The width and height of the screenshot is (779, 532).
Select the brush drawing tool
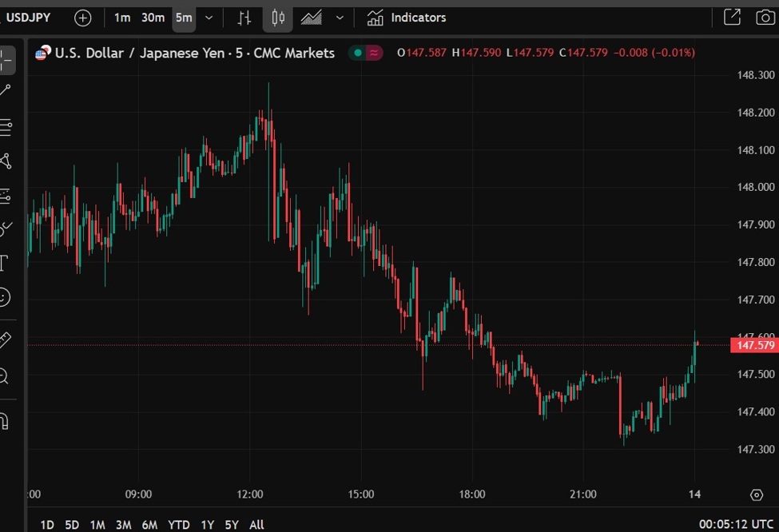6,228
